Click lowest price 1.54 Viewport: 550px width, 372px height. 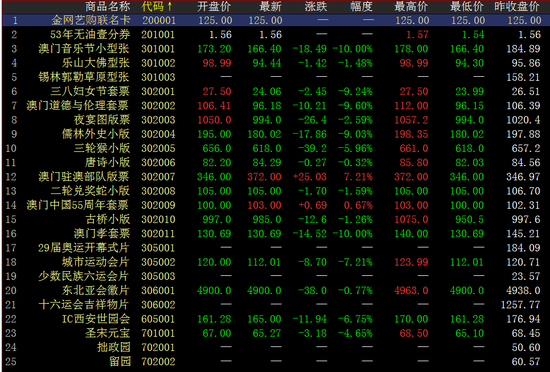click(x=473, y=34)
